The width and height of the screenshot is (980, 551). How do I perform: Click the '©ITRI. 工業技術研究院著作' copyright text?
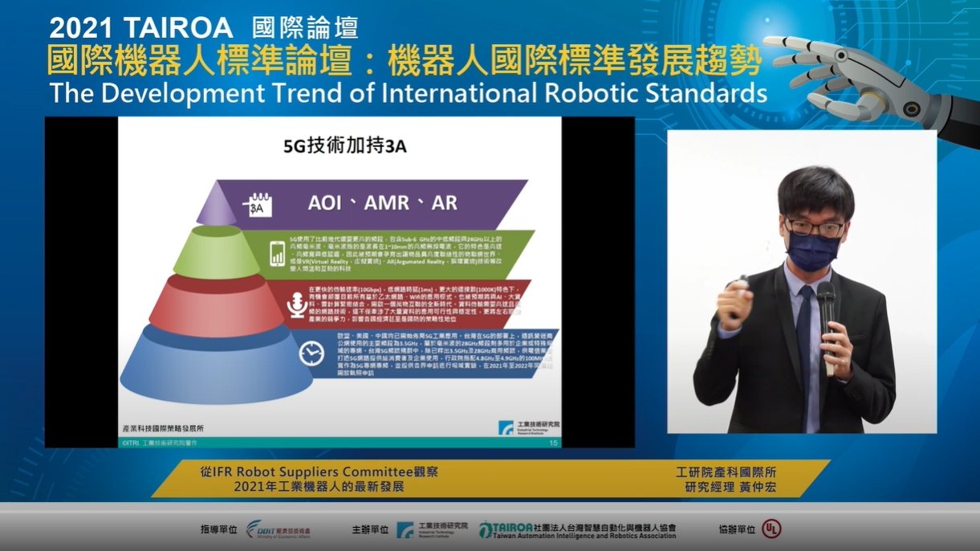click(x=160, y=443)
